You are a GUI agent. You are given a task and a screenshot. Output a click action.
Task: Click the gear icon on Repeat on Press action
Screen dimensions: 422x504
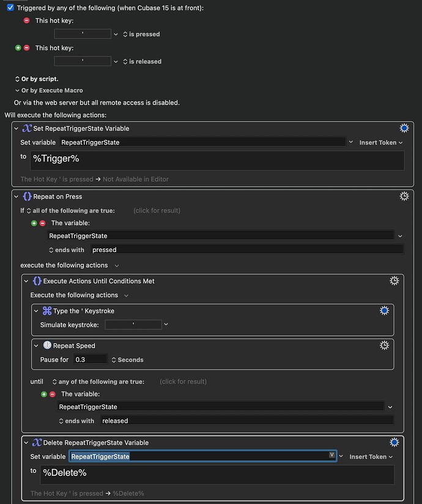[404, 196]
